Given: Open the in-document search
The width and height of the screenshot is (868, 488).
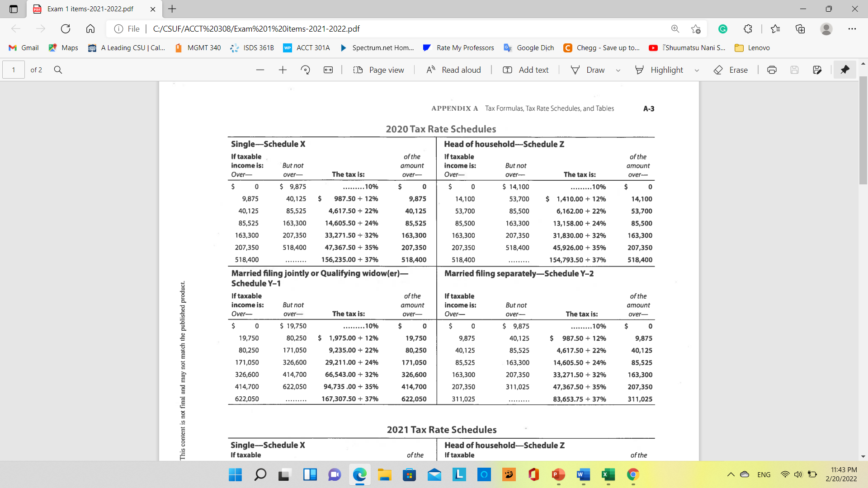Looking at the screenshot, I should click(x=58, y=70).
